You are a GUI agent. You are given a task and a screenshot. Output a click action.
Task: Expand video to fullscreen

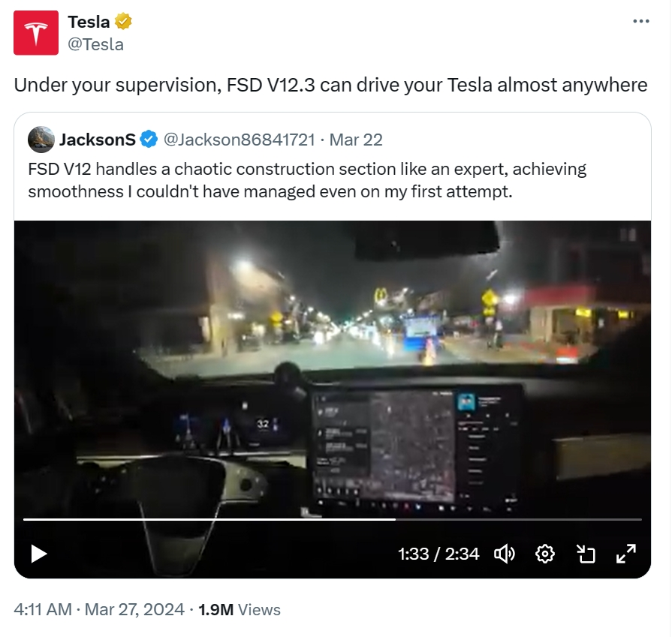pyautogui.click(x=625, y=554)
